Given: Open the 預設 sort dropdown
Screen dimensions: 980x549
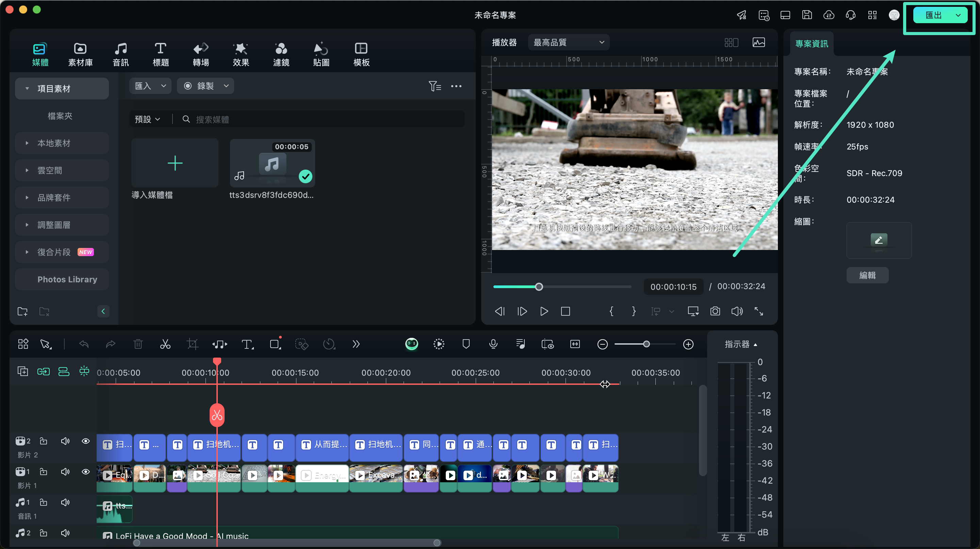Looking at the screenshot, I should coord(147,119).
